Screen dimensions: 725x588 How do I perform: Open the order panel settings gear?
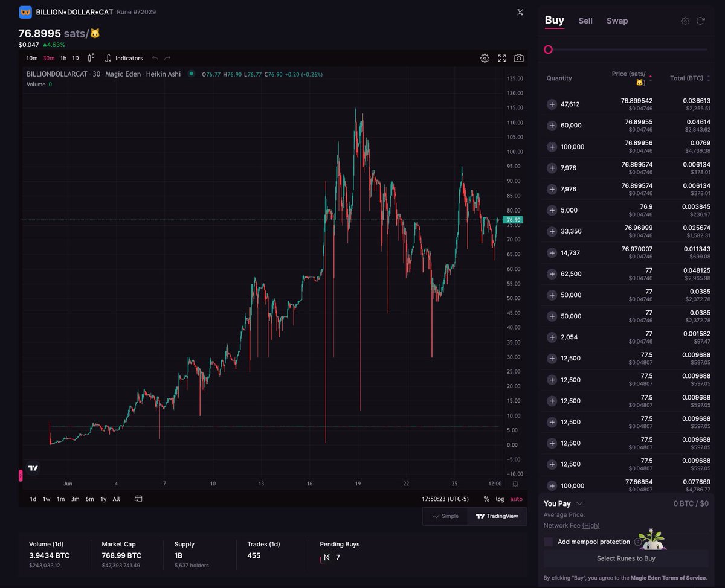point(685,21)
